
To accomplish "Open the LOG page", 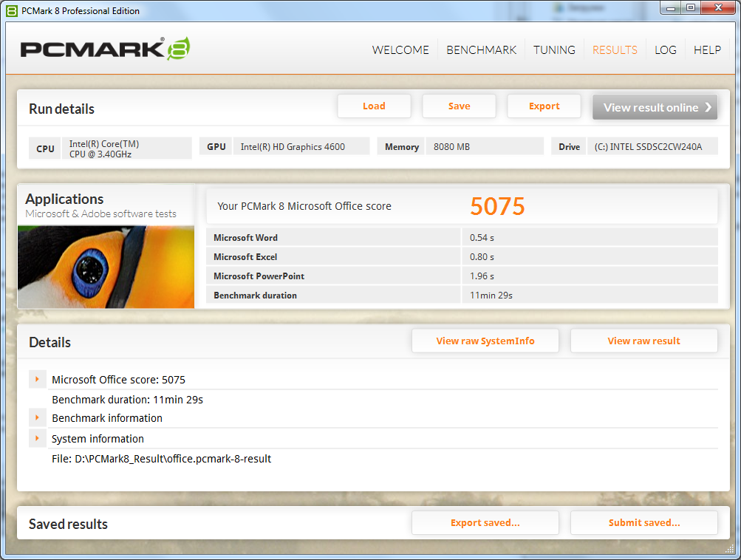I will point(665,49).
